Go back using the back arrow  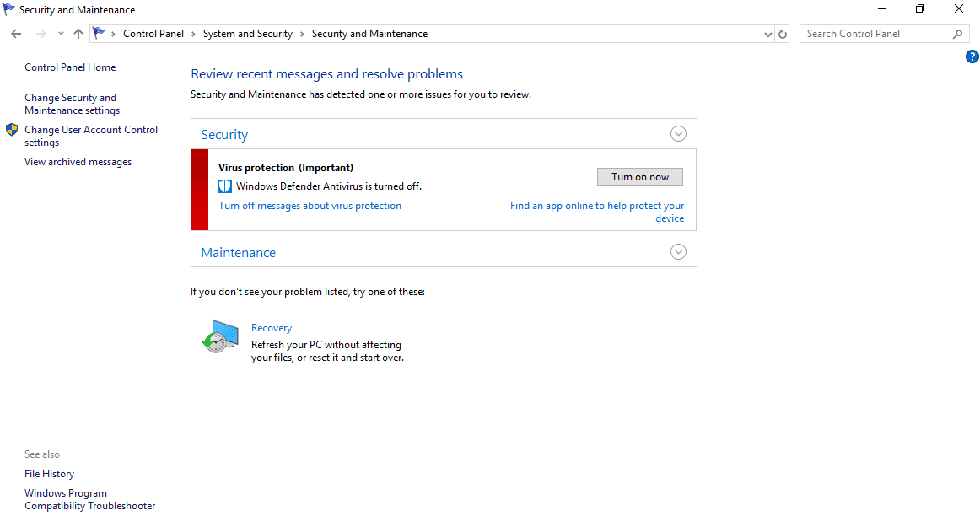pos(16,34)
